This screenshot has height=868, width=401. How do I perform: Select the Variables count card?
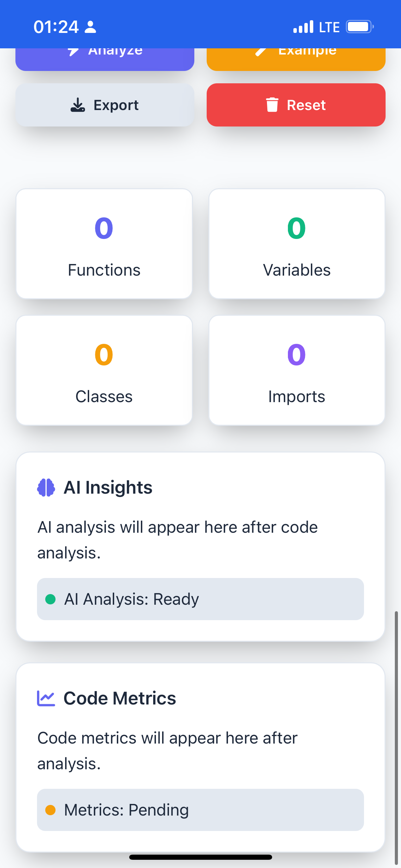297,244
